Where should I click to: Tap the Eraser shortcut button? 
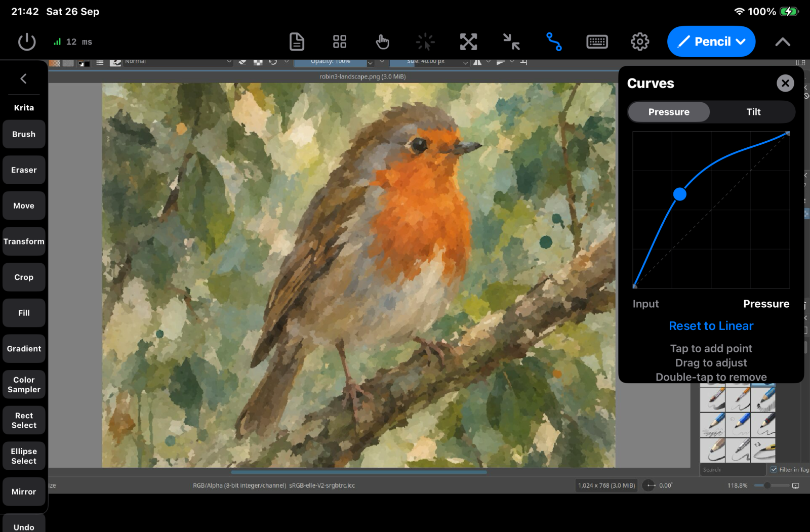(x=24, y=170)
